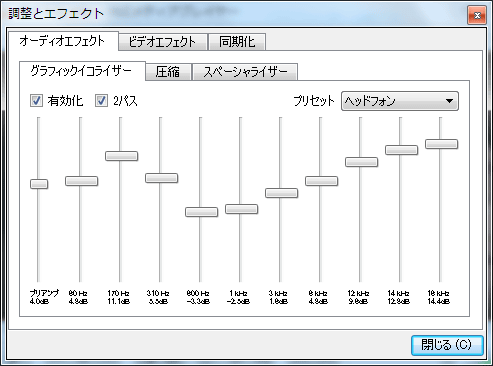
Task: Open the スペーシャライザー sub-tab
Action: [245, 72]
